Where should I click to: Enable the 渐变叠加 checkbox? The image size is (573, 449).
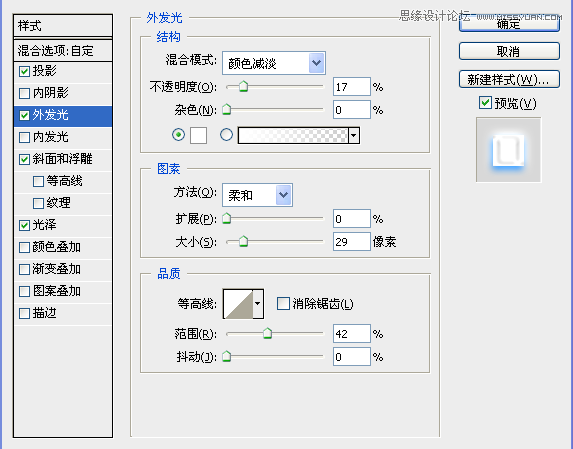tap(24, 269)
